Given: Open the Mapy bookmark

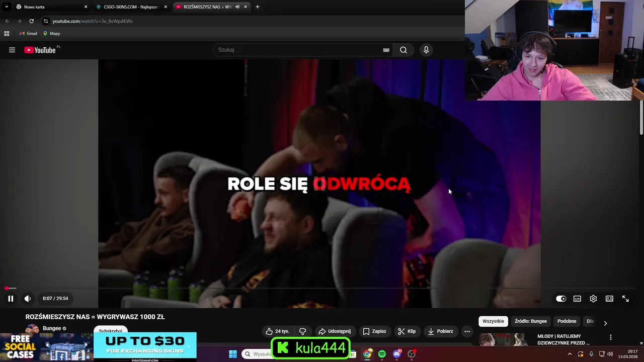Looking at the screenshot, I should tap(51, 34).
